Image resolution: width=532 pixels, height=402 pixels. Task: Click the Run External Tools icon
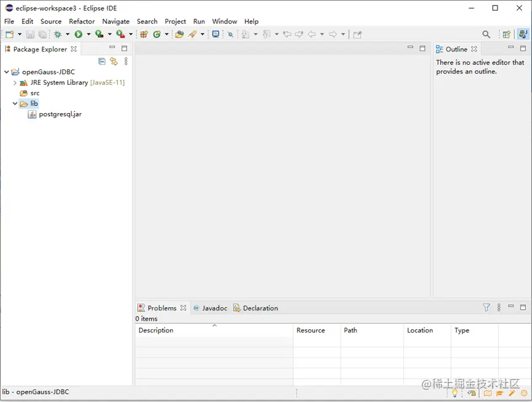tap(121, 34)
